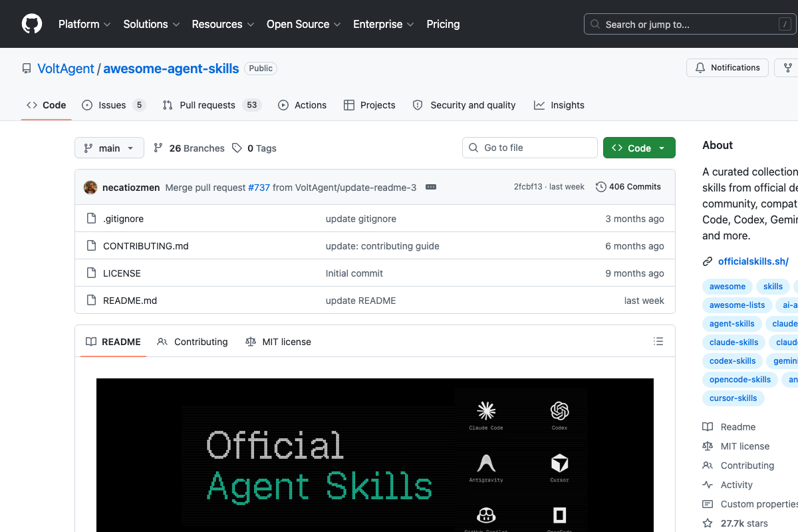798x532 pixels.
Task: Open the 'Initial commit' commit message
Action: tap(354, 273)
